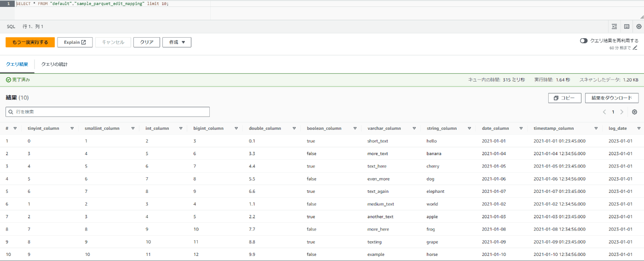Click the 行 1、列 1 cursor position
Viewport: 644px width, 261px height.
33,27
